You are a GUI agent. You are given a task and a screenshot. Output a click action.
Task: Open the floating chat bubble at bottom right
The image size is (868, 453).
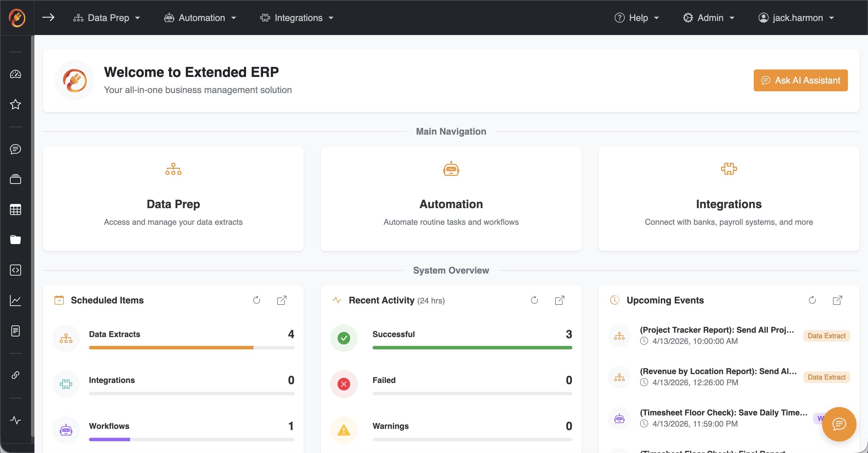tap(839, 424)
